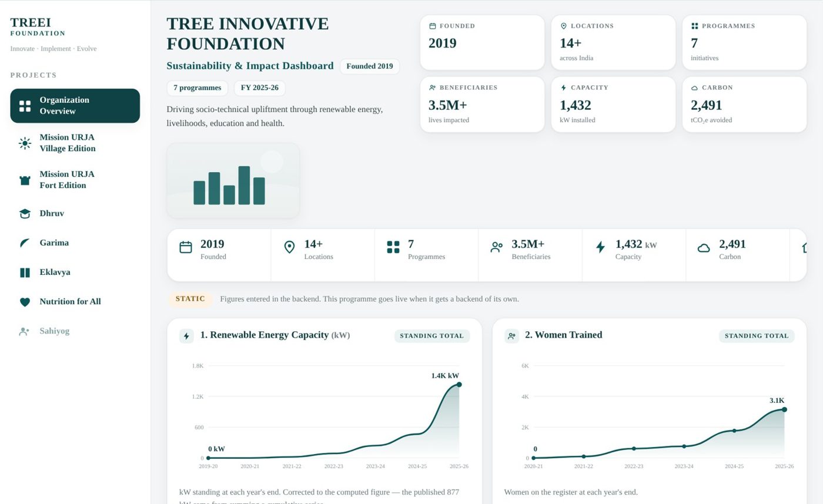Click the graduation cap icon beside Dhruv
This screenshot has height=504, width=823.
25,214
